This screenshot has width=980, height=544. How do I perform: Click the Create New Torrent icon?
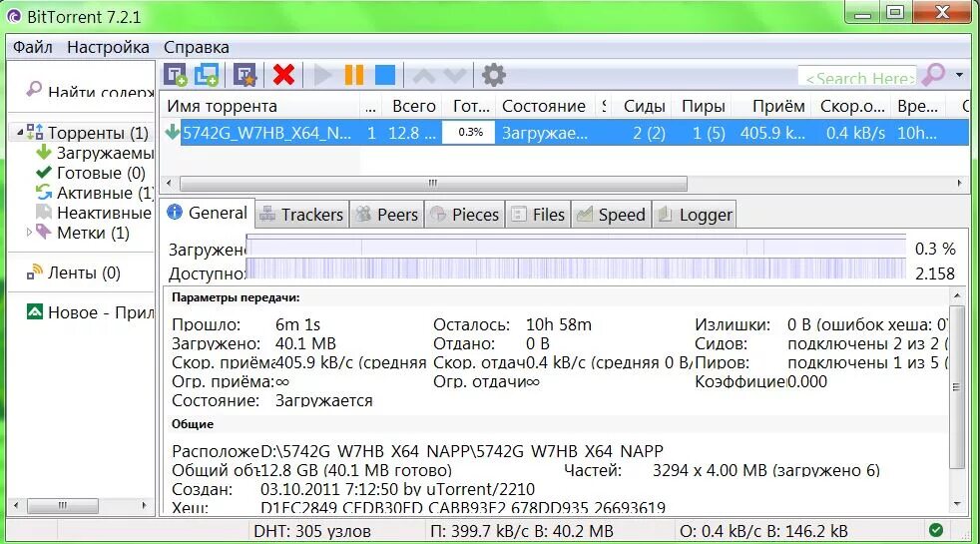245,75
